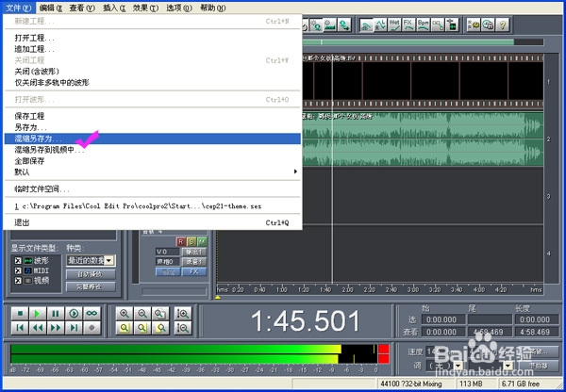566x392 pixels.
Task: Click the Stop transport button
Action: pyautogui.click(x=20, y=314)
